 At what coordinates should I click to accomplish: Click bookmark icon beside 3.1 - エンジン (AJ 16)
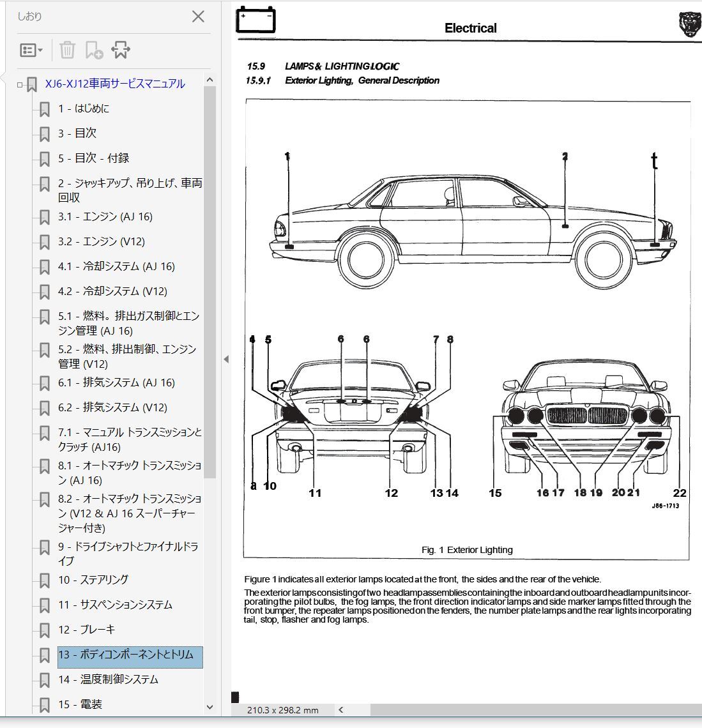point(44,217)
